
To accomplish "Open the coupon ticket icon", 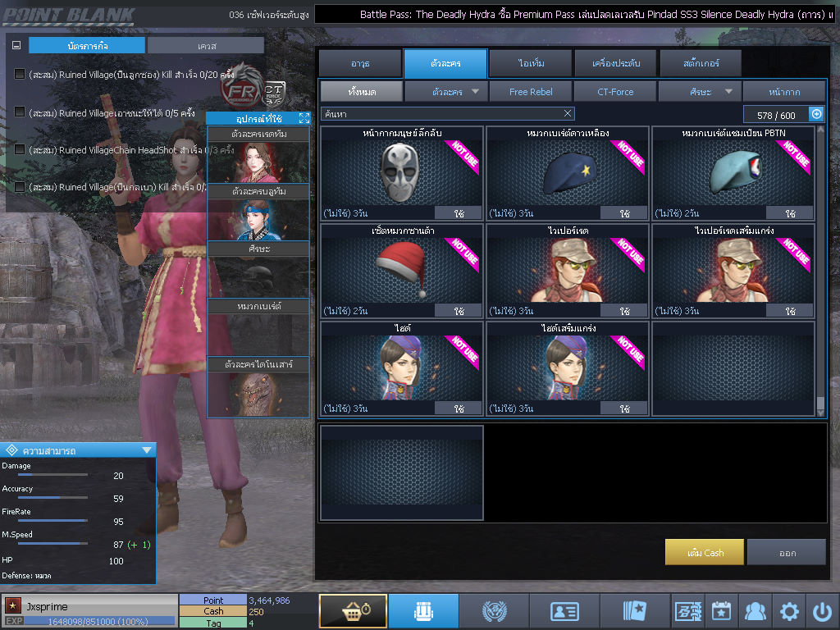I will click(x=688, y=610).
